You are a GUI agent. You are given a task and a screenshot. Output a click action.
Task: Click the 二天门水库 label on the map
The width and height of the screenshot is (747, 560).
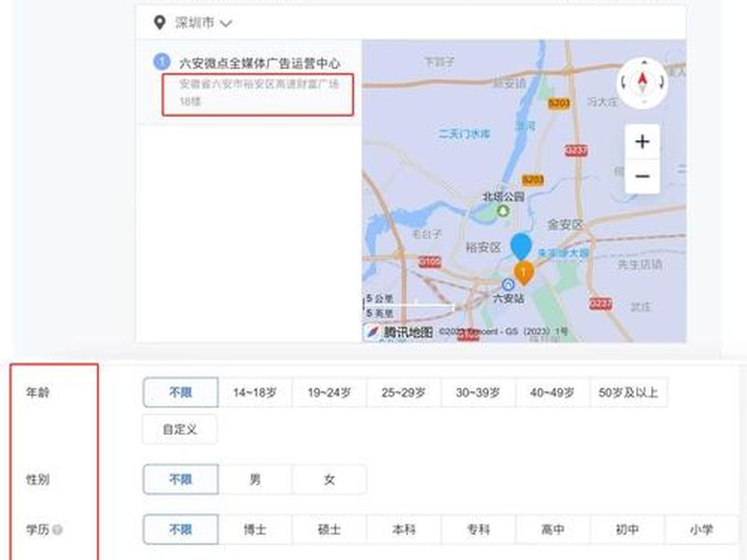coord(463,133)
